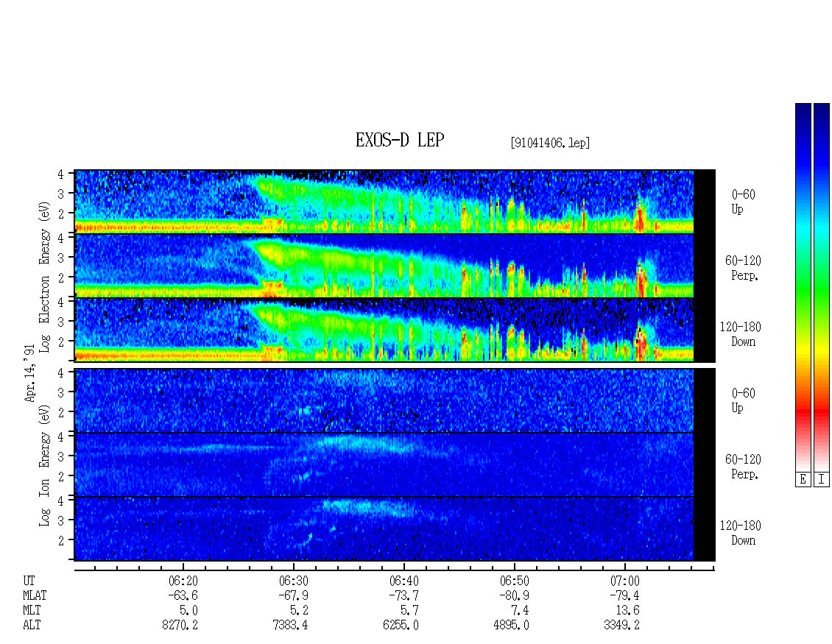Click the MLAT value -67.9
832x644 pixels.
[294, 595]
